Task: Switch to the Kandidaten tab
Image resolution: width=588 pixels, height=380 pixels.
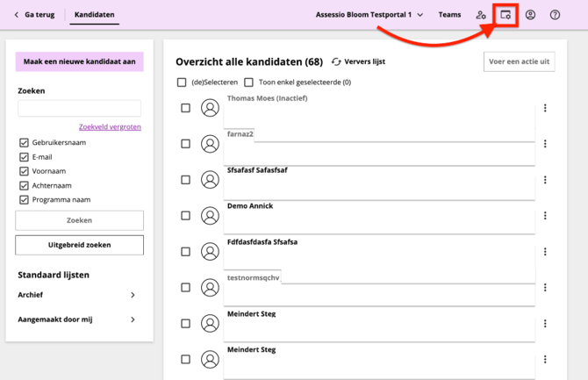Action: click(x=94, y=15)
